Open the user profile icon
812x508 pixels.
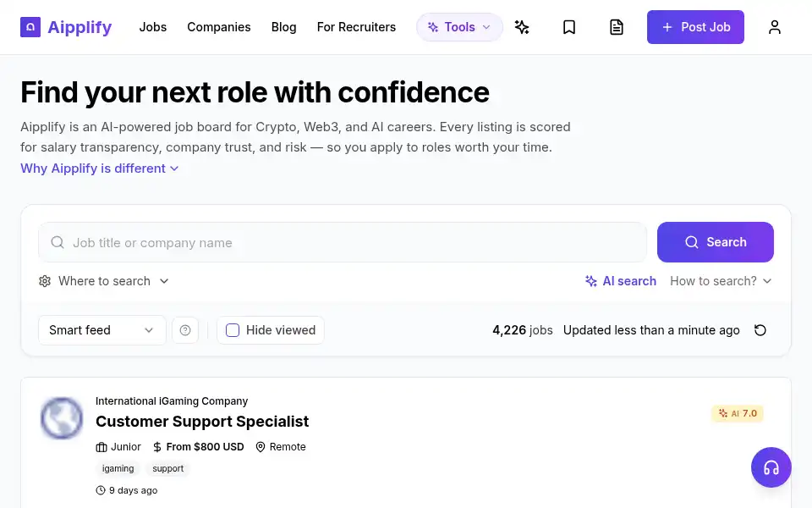[774, 27]
